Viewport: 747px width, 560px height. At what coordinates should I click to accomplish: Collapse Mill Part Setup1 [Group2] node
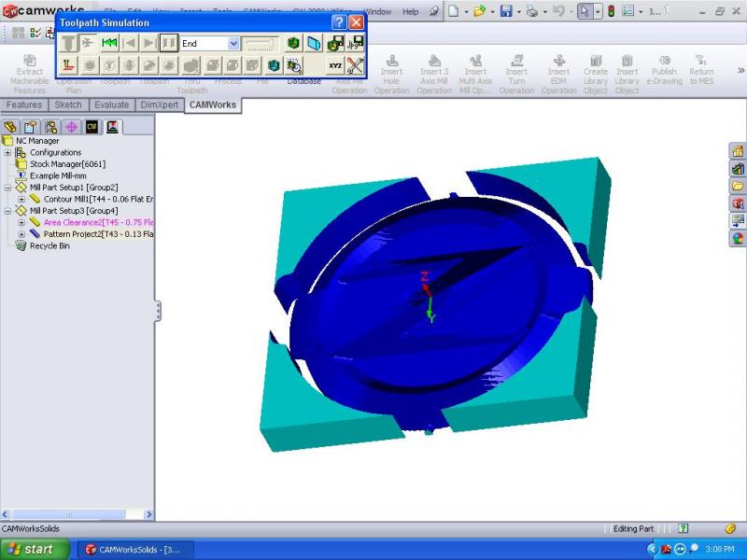[x=7, y=188]
